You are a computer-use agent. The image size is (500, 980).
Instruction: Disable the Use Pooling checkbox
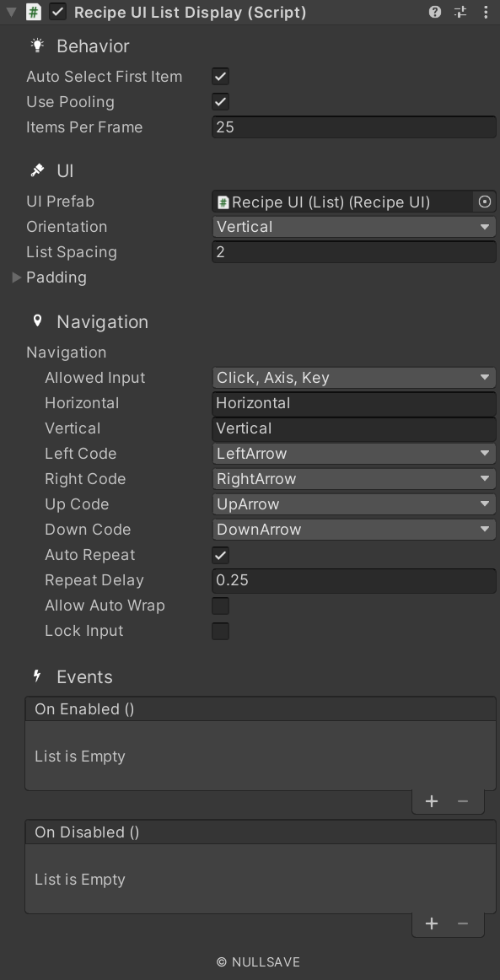pos(220,101)
